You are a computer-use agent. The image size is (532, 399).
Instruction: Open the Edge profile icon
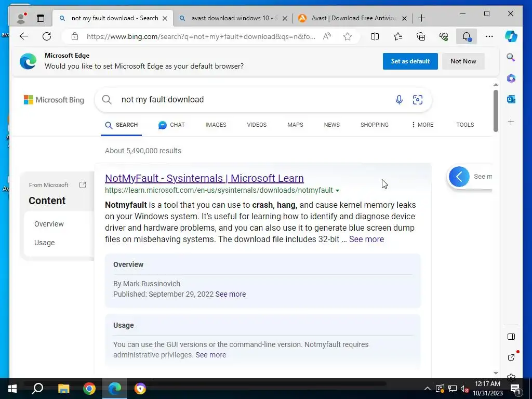pos(21,18)
